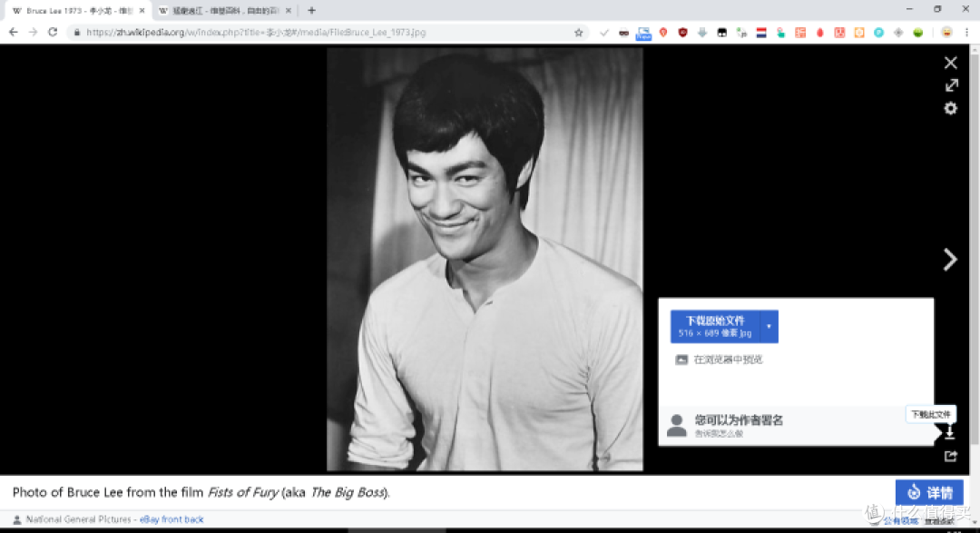
Task: Click the gray checkmark extension icon
Action: coord(603,33)
